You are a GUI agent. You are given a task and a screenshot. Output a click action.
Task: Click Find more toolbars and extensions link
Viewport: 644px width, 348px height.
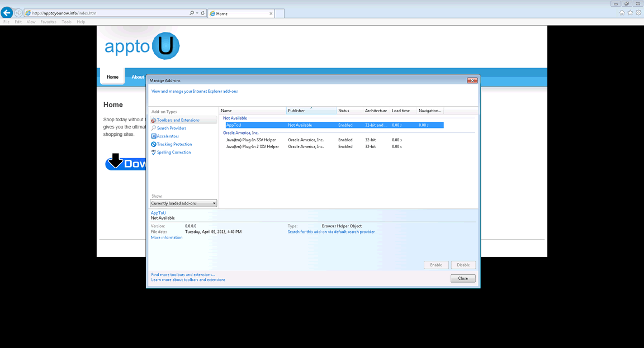183,275
